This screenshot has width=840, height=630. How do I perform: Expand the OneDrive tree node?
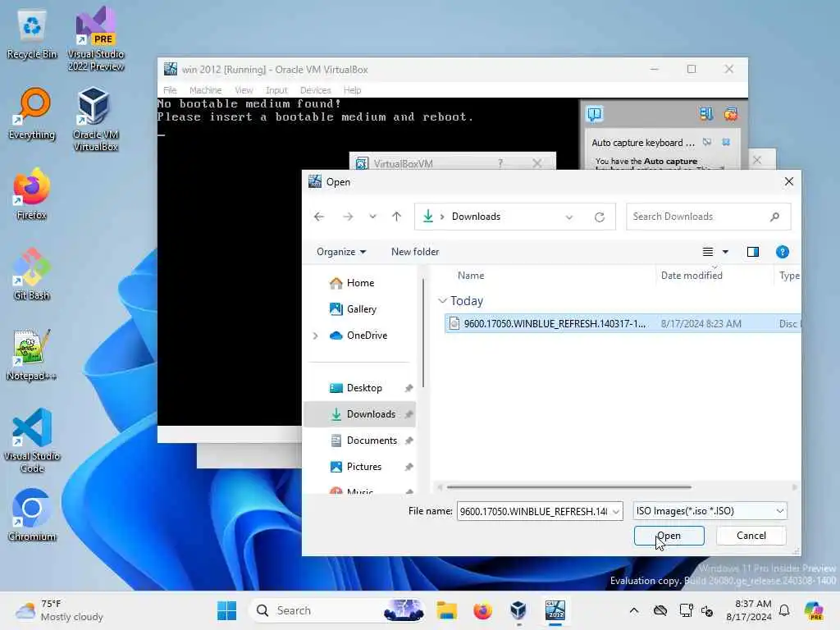[x=315, y=336]
